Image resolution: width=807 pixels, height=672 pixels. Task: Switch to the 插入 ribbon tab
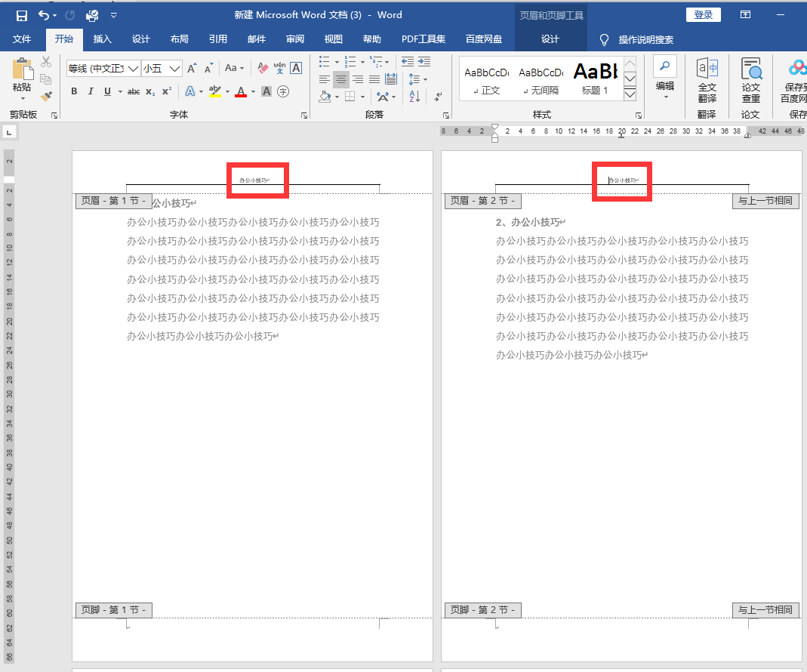(x=102, y=39)
